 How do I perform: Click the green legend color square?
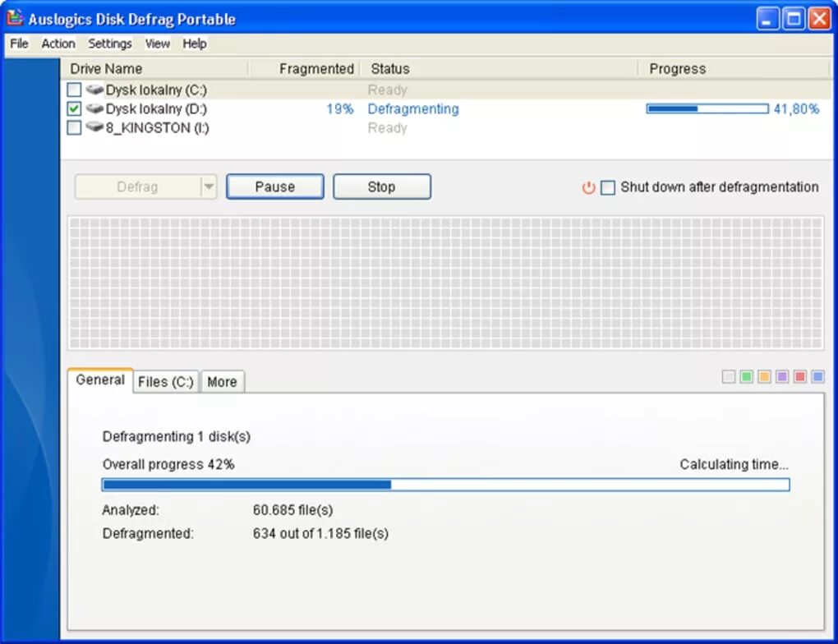[x=747, y=376]
